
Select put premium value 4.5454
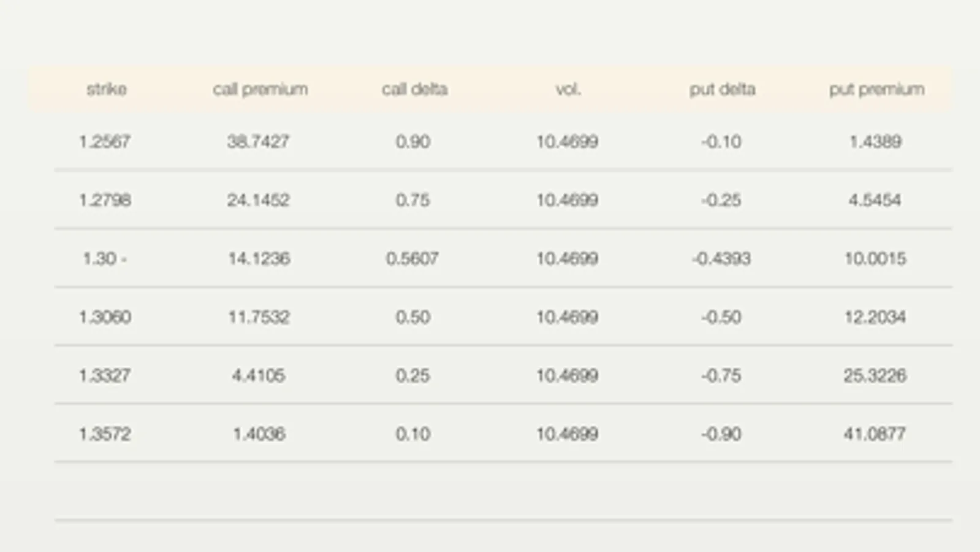point(875,200)
